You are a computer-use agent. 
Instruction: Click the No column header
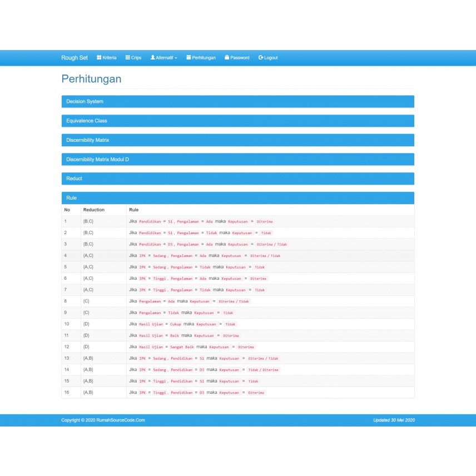(67, 210)
